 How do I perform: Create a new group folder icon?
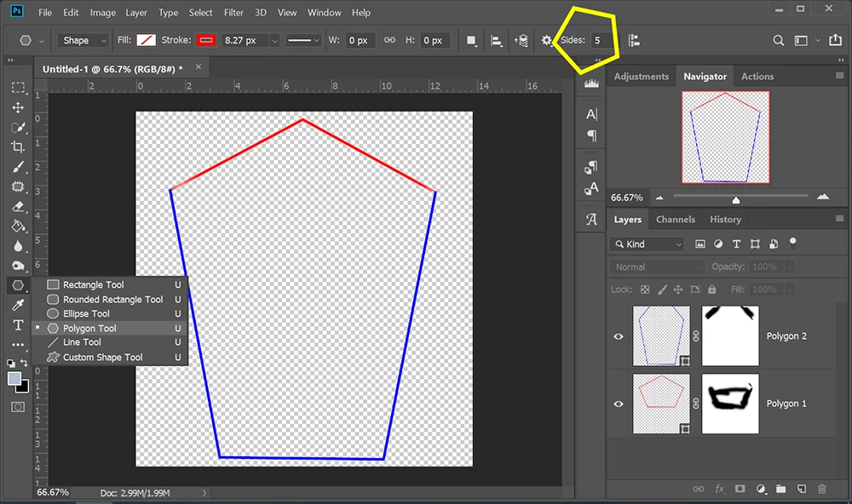780,489
